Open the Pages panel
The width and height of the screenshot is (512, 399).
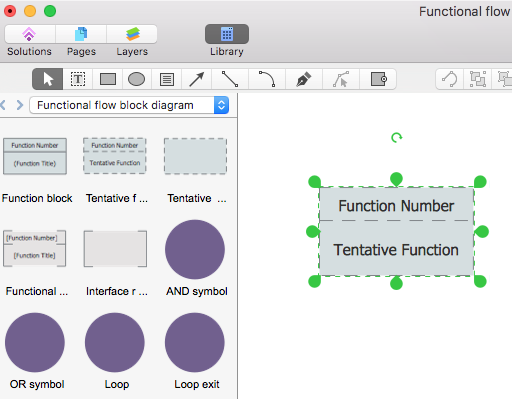tap(81, 34)
